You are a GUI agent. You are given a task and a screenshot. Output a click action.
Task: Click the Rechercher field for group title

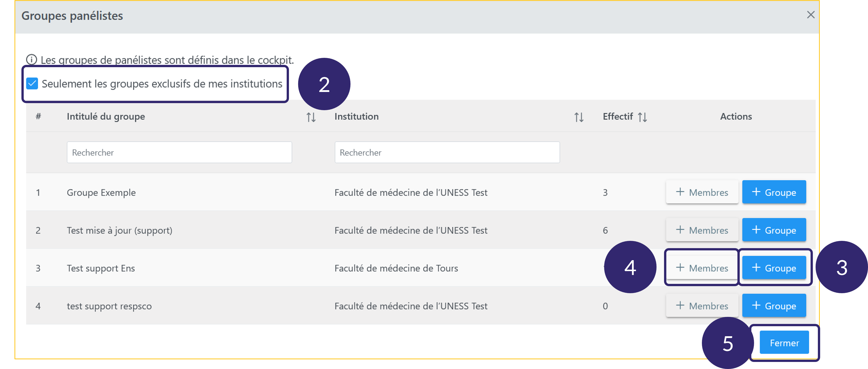point(179,153)
